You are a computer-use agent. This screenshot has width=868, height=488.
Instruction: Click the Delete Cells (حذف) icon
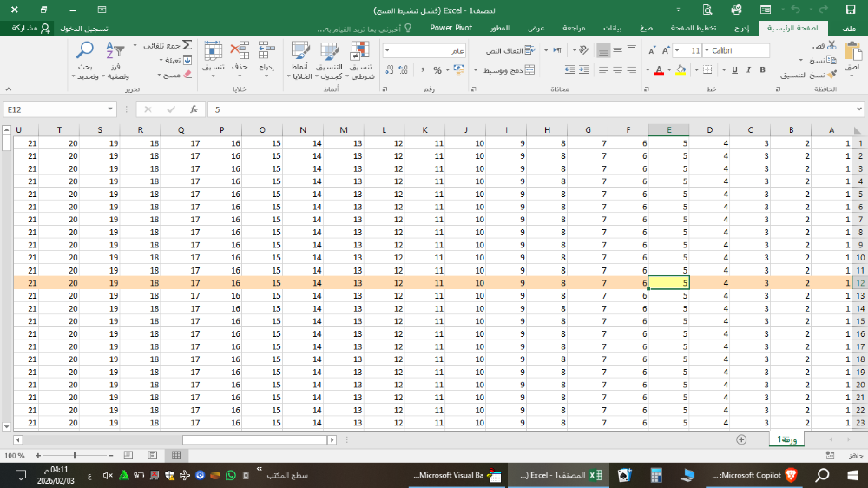click(x=240, y=52)
